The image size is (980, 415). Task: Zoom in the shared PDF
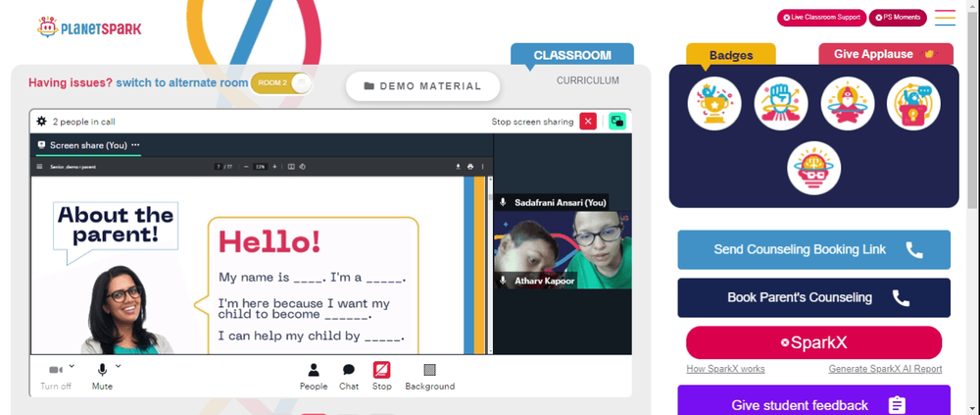pos(274,167)
